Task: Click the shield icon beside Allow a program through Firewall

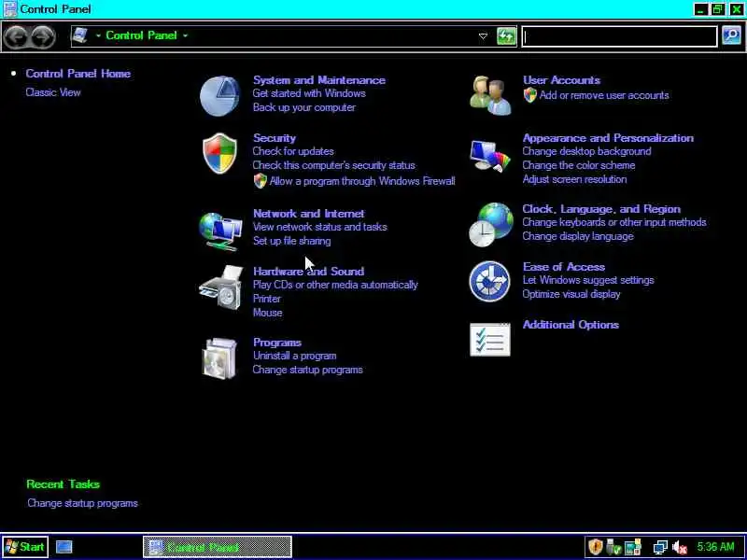Action: 261,180
